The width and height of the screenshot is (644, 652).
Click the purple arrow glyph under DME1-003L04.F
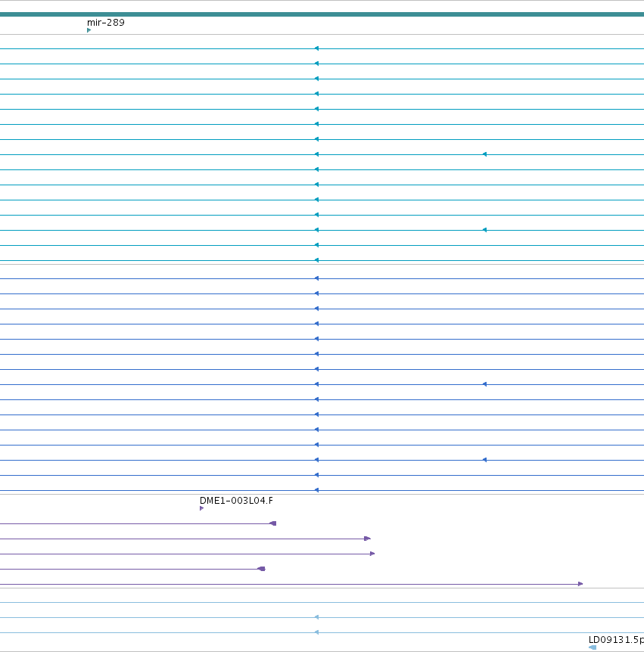(x=201, y=508)
